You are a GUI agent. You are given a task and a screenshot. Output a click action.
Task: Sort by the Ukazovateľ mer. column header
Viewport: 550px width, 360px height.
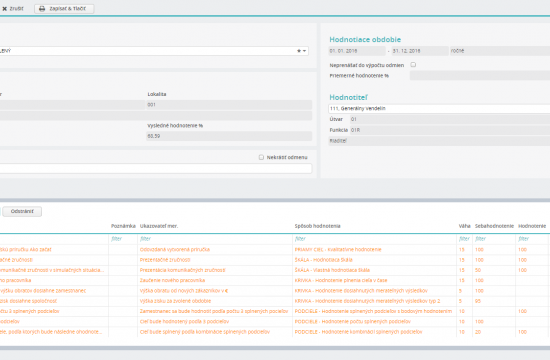(x=159, y=226)
